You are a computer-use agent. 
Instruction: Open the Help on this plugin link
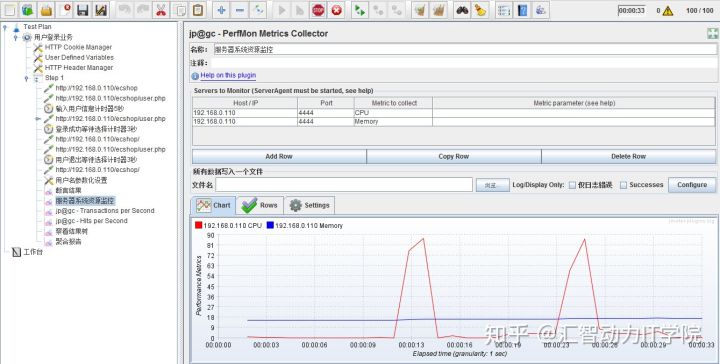tap(228, 75)
